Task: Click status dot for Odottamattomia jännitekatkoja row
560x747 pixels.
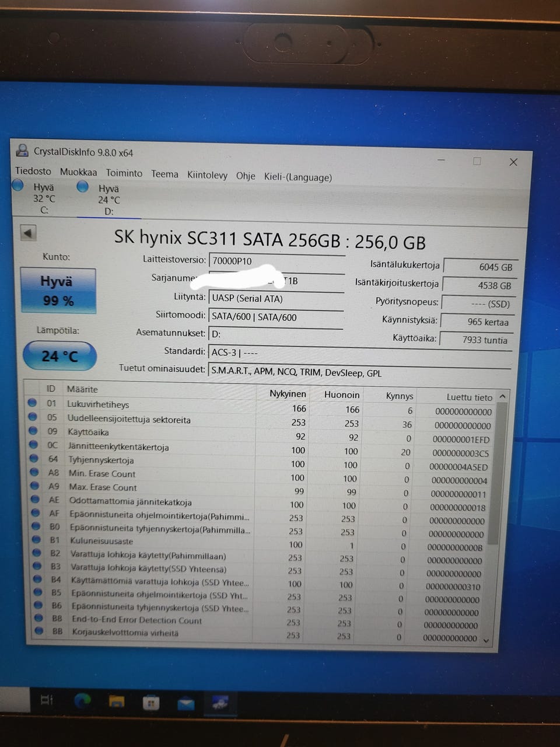Action: [x=36, y=499]
